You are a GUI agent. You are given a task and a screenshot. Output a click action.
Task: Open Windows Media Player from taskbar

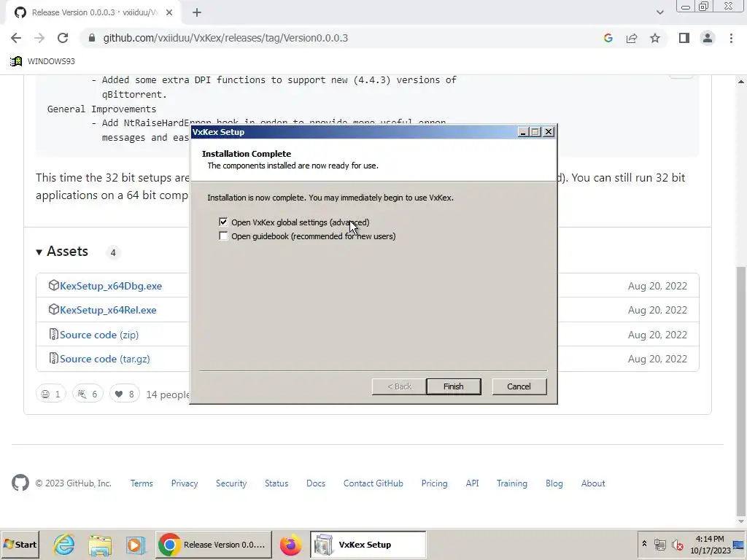pos(135,545)
